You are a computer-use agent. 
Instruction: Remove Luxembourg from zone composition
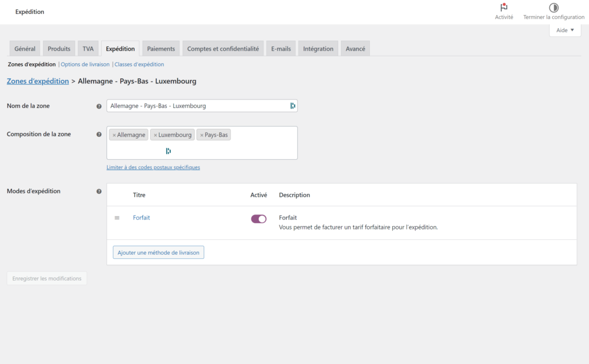point(155,135)
